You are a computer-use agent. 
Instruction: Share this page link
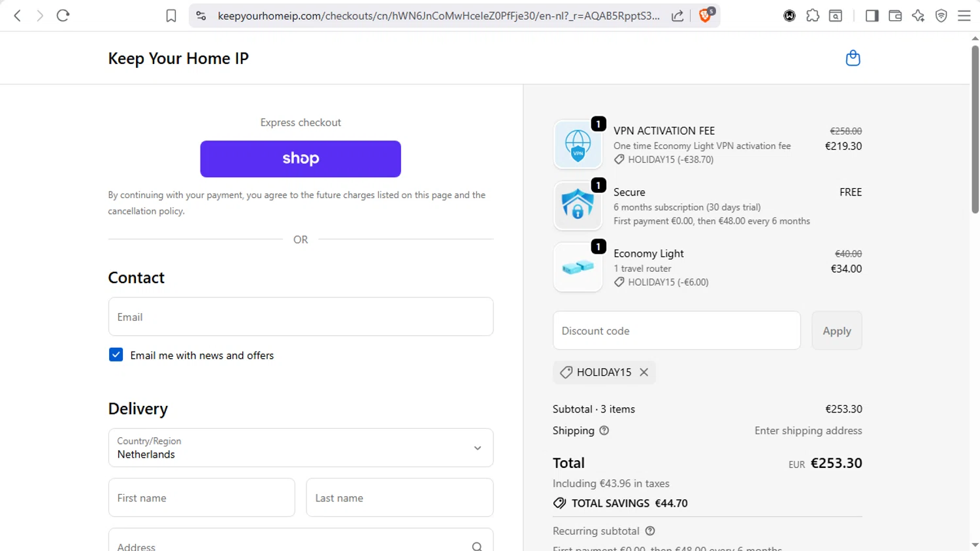click(678, 16)
